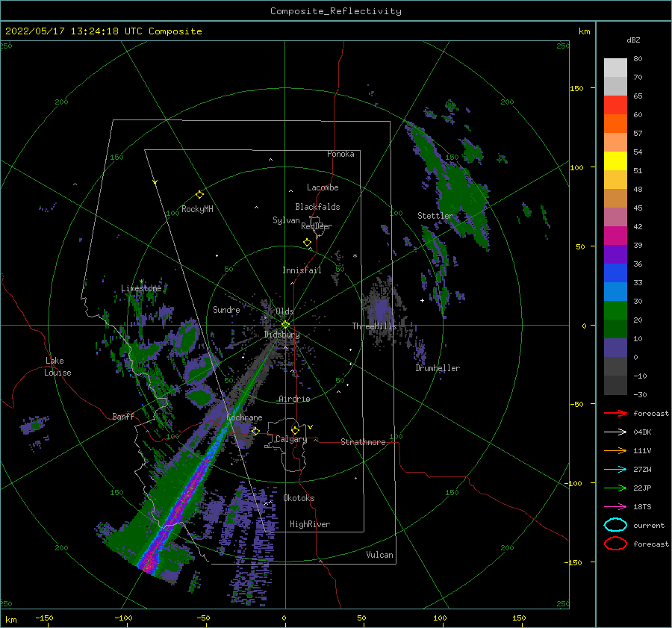Click the Lake Louise label

tap(57, 367)
